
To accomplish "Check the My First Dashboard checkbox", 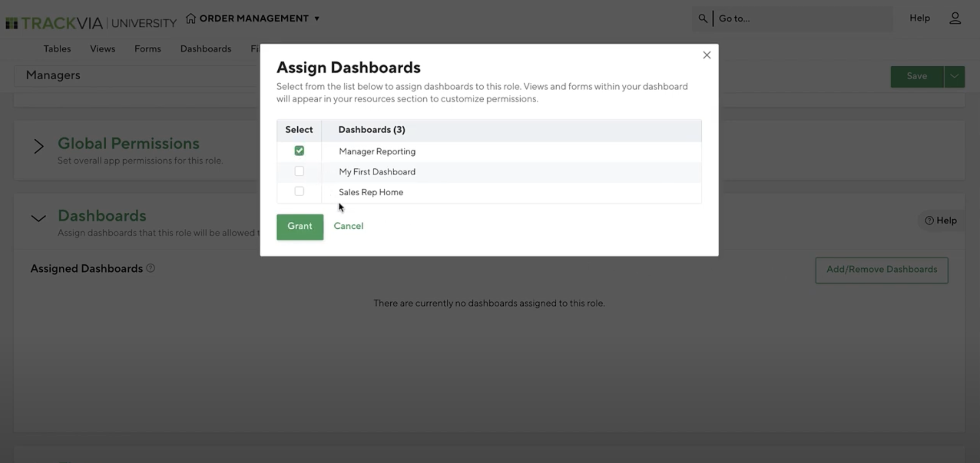I will (x=299, y=171).
